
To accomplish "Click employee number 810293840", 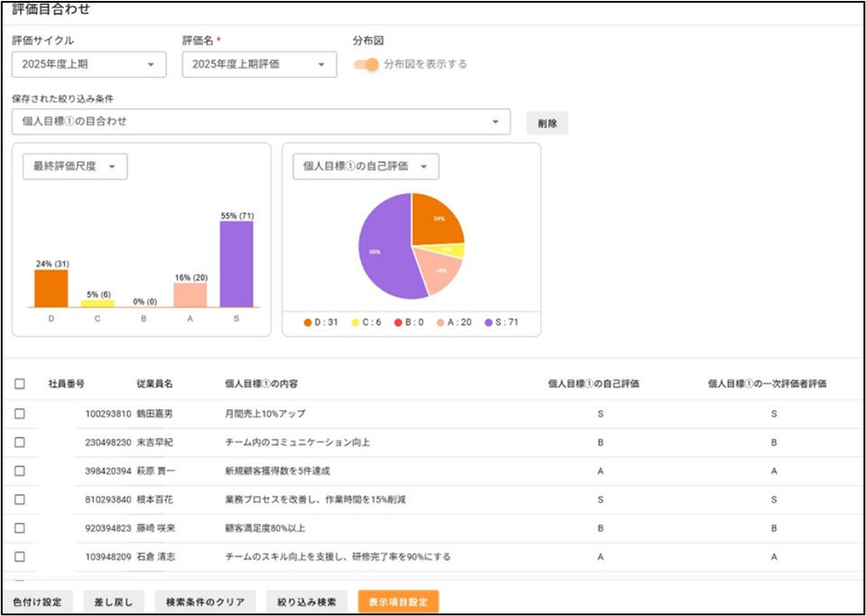I will point(108,499).
